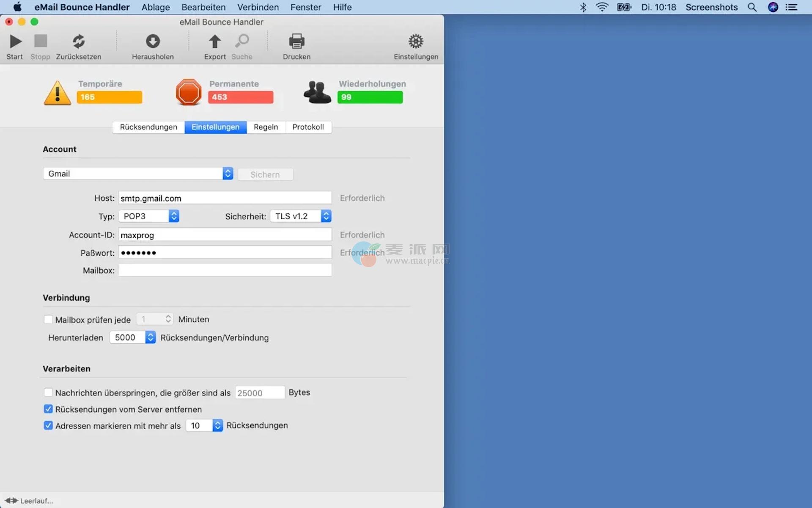Enable 'Mailbox prüfen jede' checkbox

click(48, 320)
